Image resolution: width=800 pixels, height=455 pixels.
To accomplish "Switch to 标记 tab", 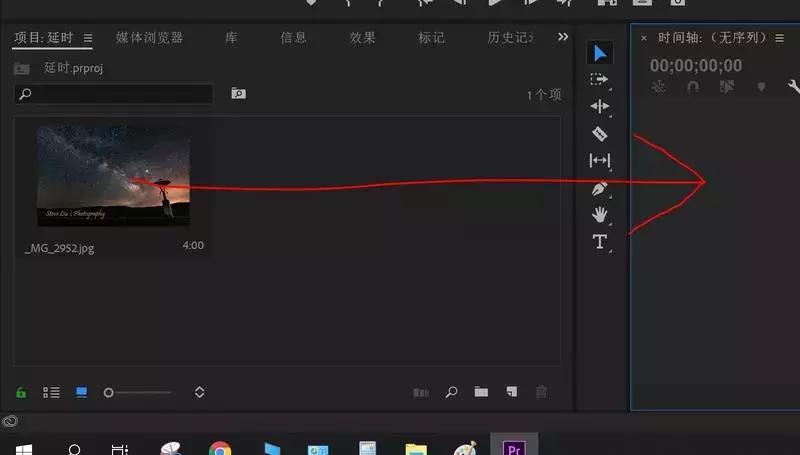I will pyautogui.click(x=431, y=38).
